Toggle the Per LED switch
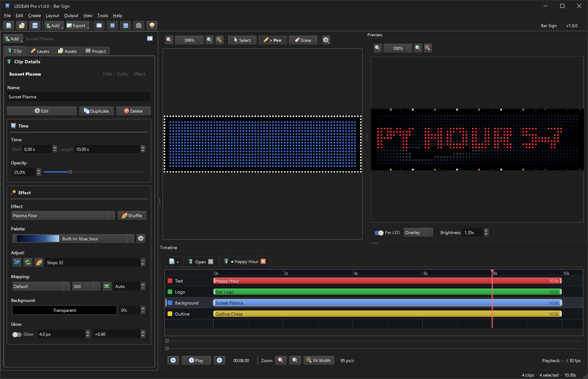The height and width of the screenshot is (379, 588). 379,233
